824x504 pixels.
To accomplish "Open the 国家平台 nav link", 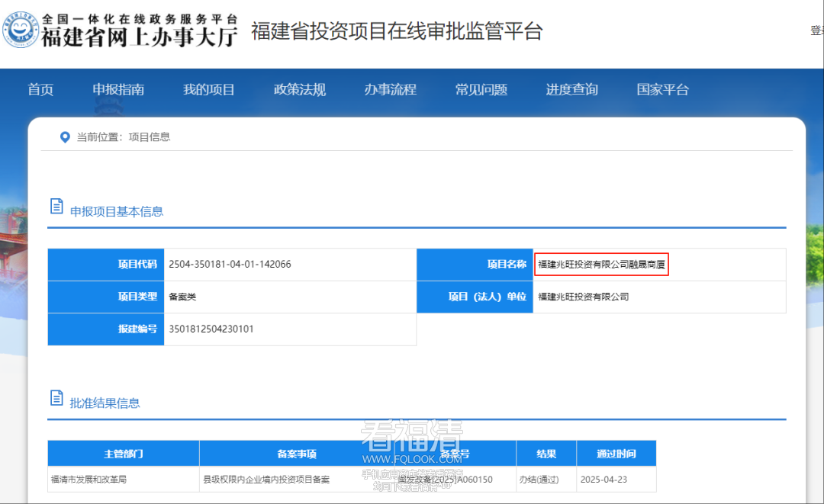I will pos(663,90).
